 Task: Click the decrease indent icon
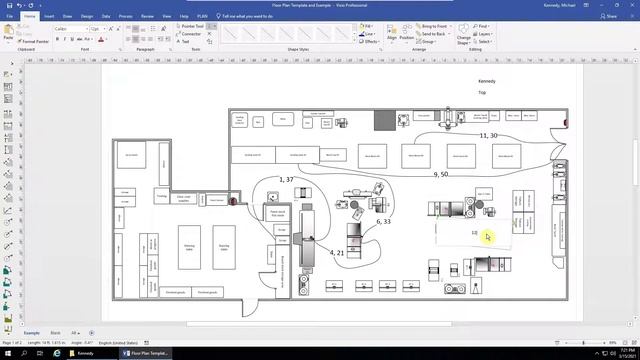[x=160, y=39]
